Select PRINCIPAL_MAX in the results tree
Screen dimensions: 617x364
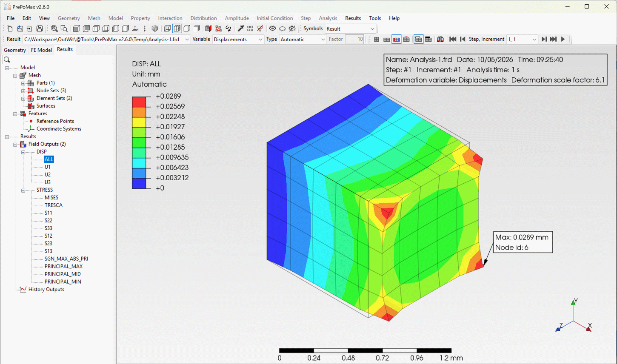[63, 267]
